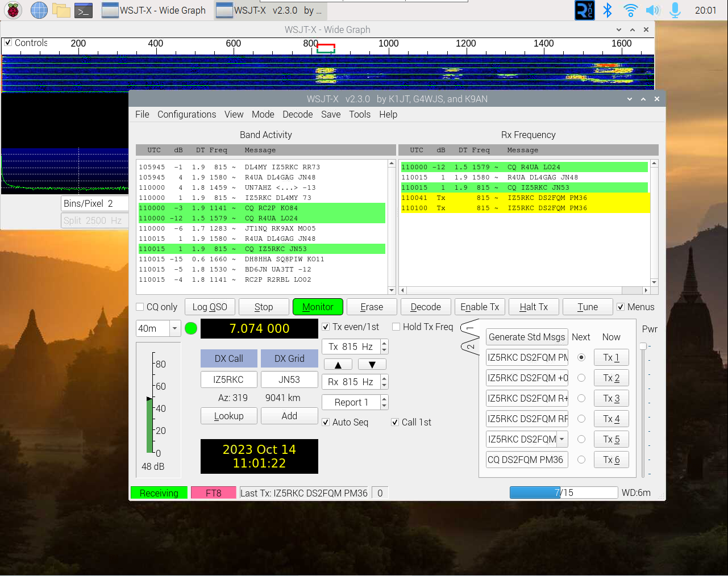Open the Bluetooth tray menu
The height and width of the screenshot is (576, 728).
coord(608,10)
